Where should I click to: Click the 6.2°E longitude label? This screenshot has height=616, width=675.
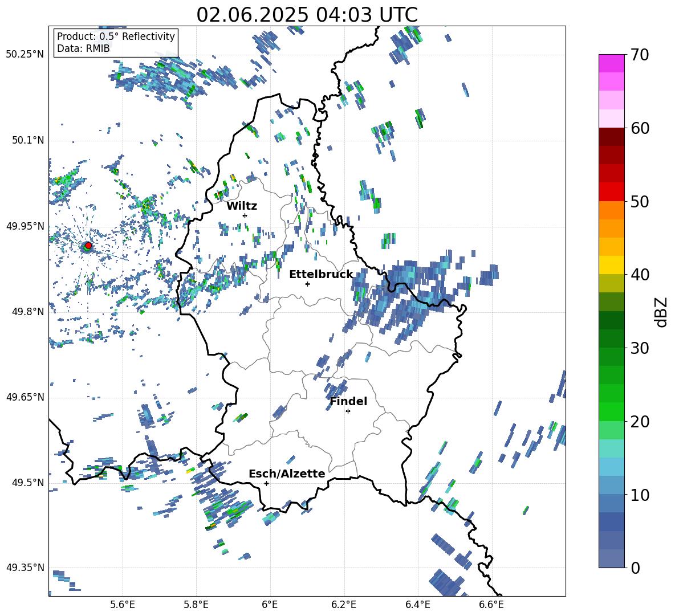pyautogui.click(x=344, y=605)
